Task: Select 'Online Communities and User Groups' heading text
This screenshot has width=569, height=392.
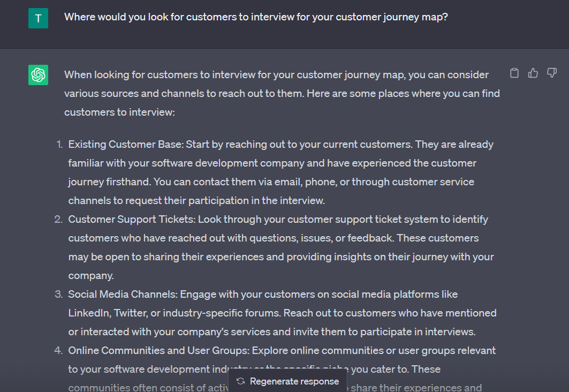Action: point(158,351)
